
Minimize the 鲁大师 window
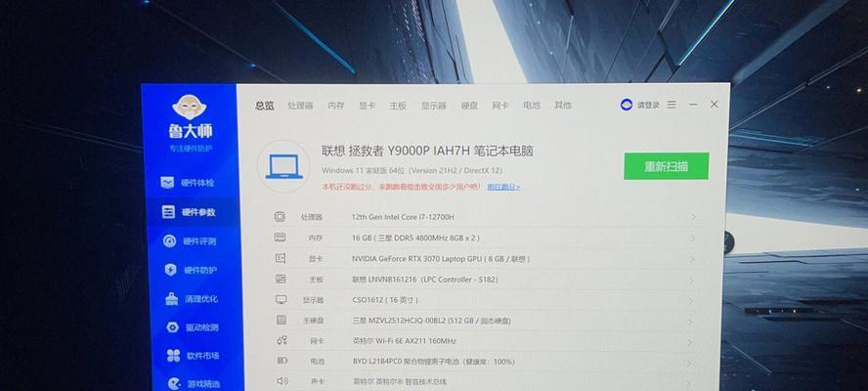point(694,105)
